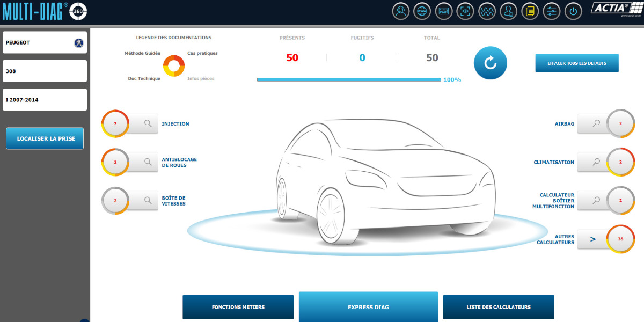Click the Boîtier multifonction fault circle
The width and height of the screenshot is (644, 322).
(x=620, y=200)
